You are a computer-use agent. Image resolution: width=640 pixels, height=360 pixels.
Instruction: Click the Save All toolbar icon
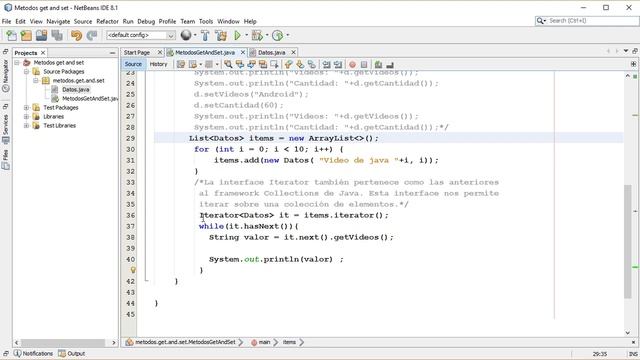point(57,36)
